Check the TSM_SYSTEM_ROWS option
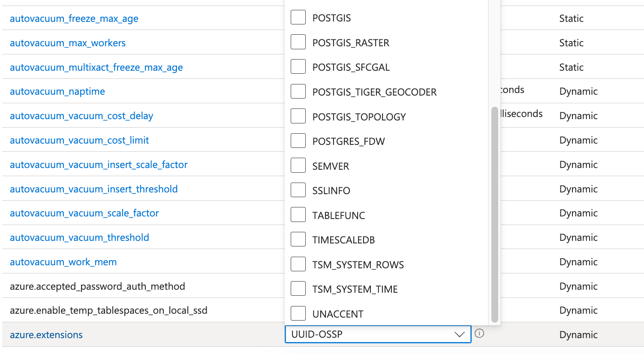The width and height of the screenshot is (644, 354). tap(298, 264)
